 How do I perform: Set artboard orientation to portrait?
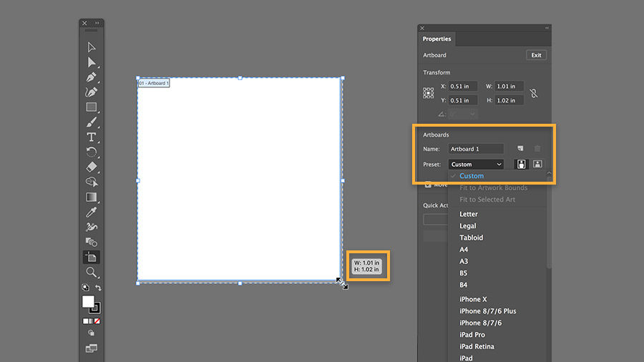(x=521, y=164)
